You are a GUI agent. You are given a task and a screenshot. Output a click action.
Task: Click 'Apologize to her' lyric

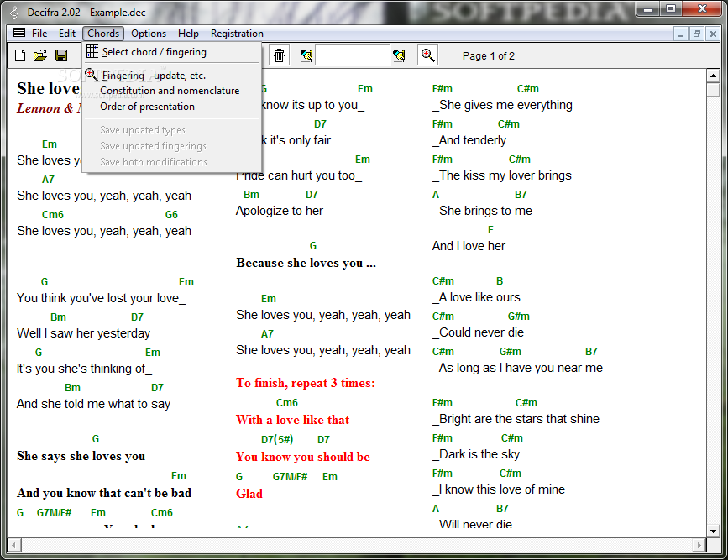pos(279,211)
